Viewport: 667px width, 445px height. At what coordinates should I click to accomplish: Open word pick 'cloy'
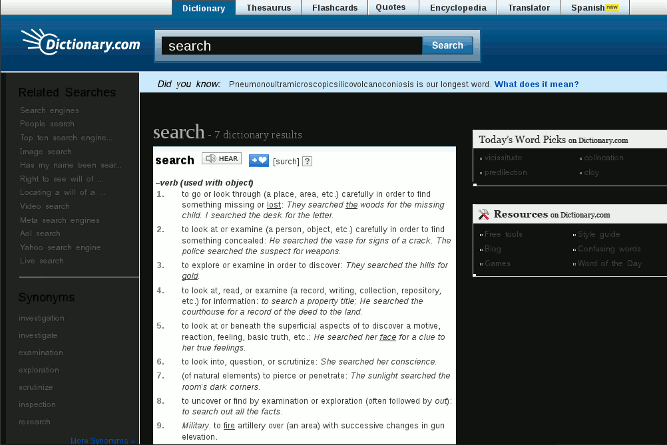[591, 172]
